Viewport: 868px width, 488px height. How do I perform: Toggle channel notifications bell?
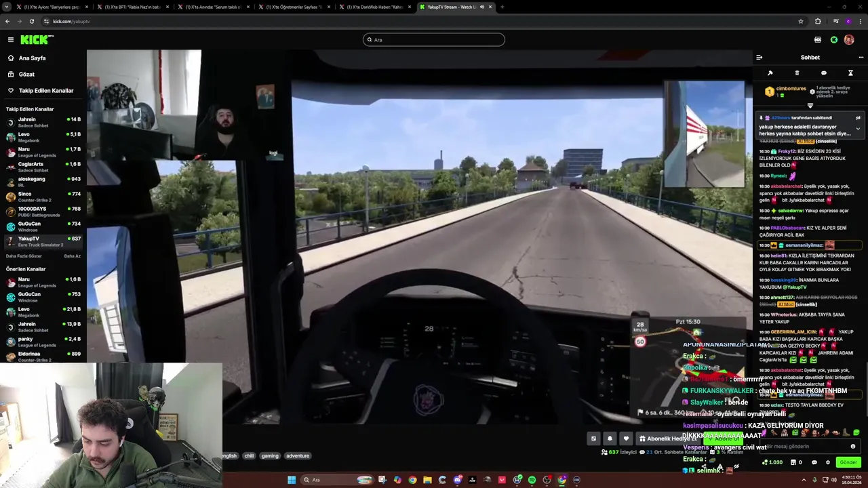pos(610,439)
